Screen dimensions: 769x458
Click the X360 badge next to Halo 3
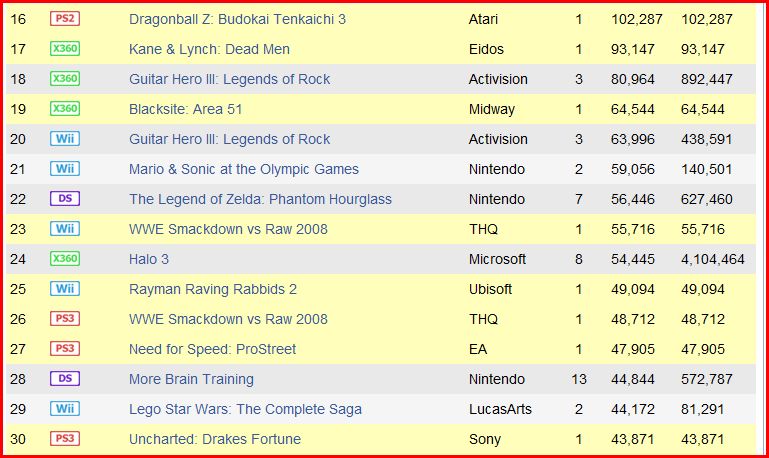coord(65,258)
